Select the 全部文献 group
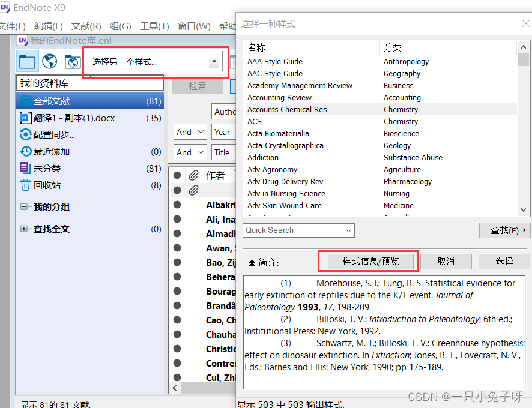Screen dimensions: 532x408 90,101
